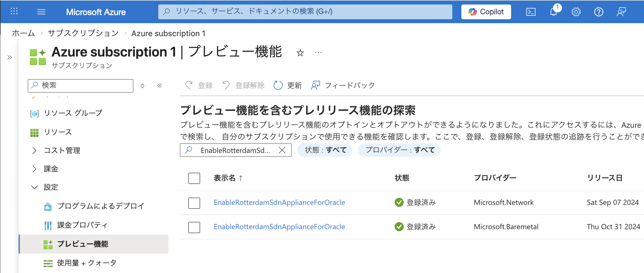Open the プロバイダー : すべて filter
The image size is (644, 273).
pos(399,150)
